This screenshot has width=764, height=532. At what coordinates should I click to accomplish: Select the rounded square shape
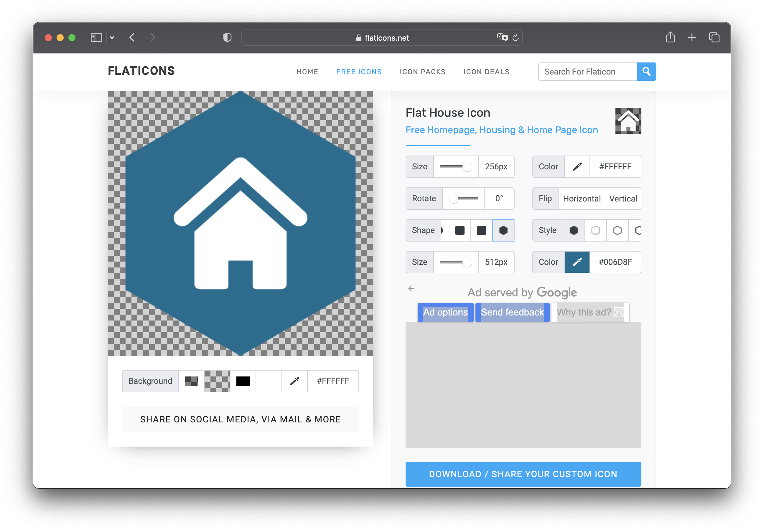click(x=460, y=230)
